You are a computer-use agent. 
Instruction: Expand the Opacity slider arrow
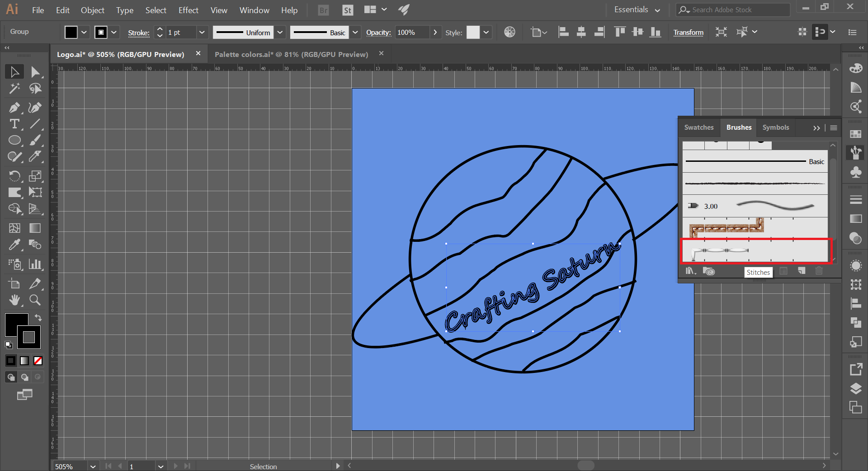click(435, 32)
